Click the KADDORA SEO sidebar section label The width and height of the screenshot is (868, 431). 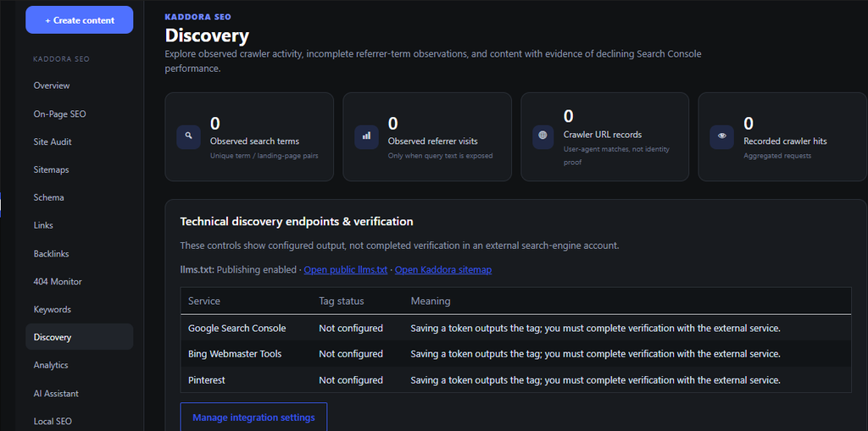(x=61, y=59)
